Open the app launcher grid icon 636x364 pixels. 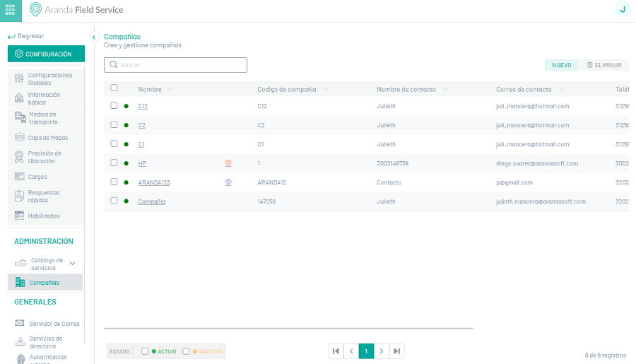[10, 11]
